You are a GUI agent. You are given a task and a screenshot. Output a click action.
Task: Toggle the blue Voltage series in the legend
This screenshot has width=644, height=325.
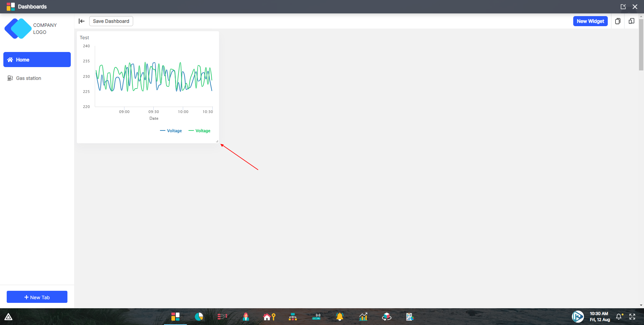point(171,130)
